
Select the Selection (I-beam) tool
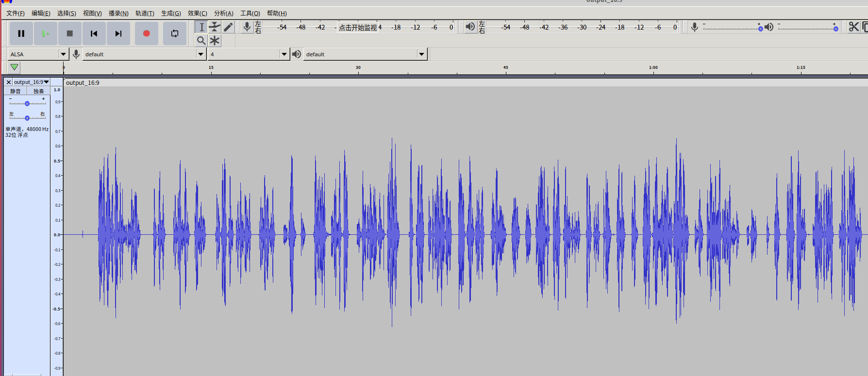(x=201, y=27)
